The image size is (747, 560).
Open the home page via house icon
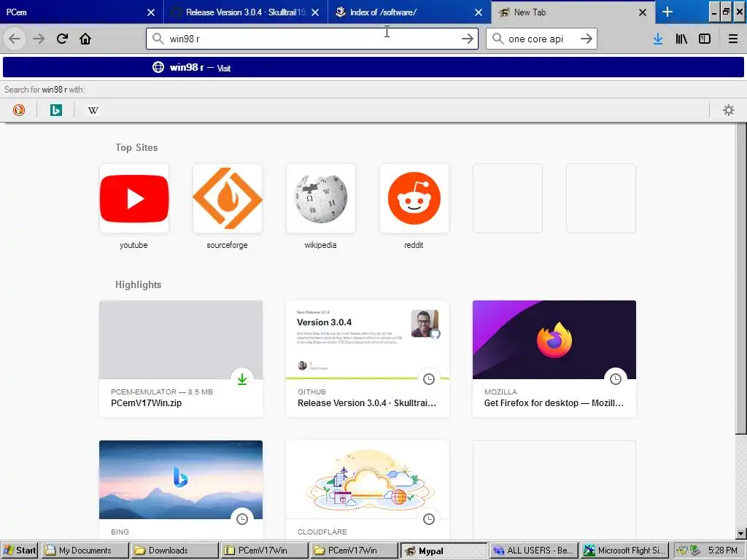(x=85, y=39)
